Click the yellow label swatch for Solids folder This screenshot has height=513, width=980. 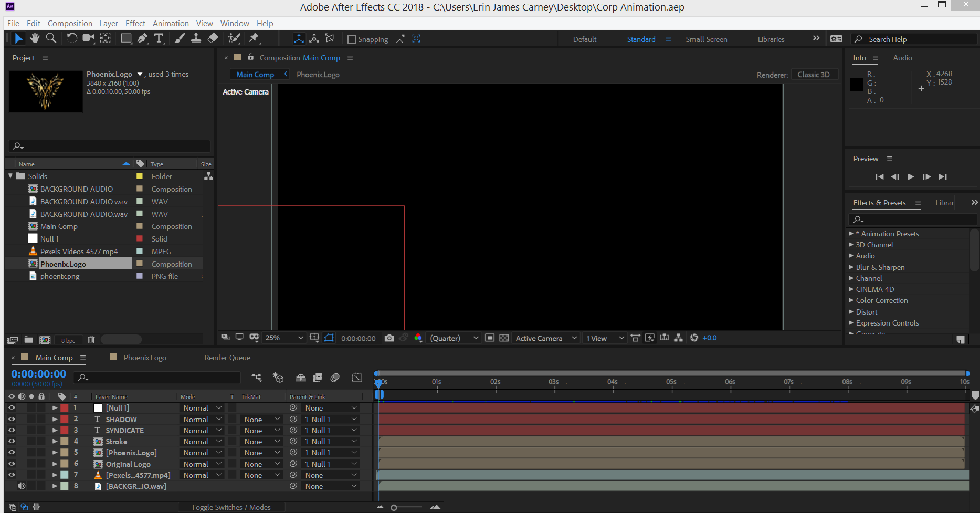(140, 176)
